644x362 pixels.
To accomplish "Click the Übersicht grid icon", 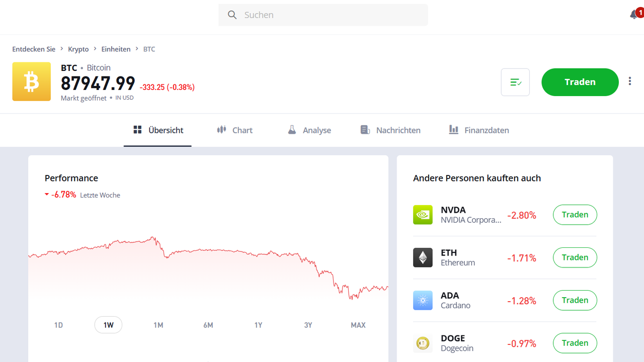I will click(x=137, y=130).
